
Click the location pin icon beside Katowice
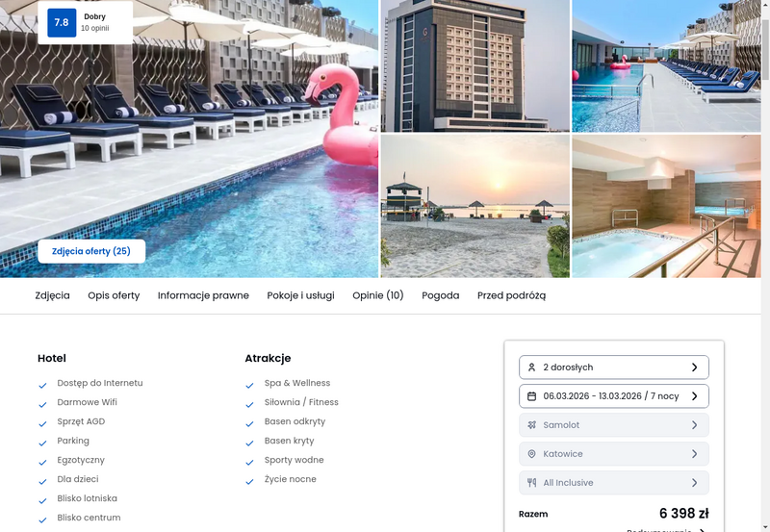click(531, 454)
